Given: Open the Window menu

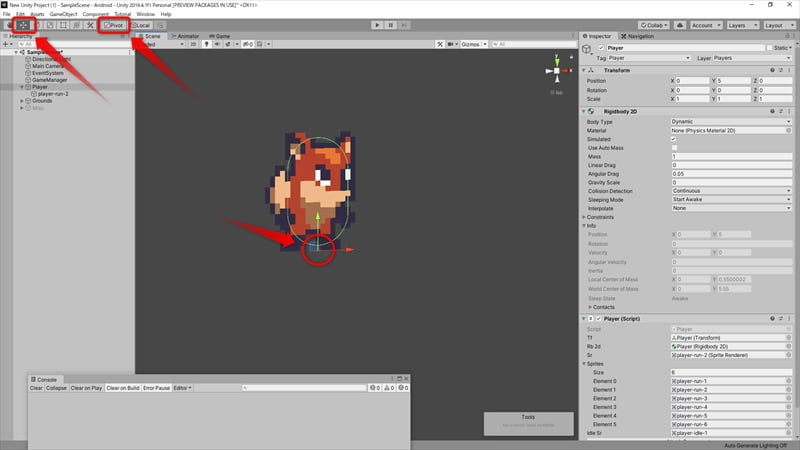Looking at the screenshot, I should [x=145, y=14].
